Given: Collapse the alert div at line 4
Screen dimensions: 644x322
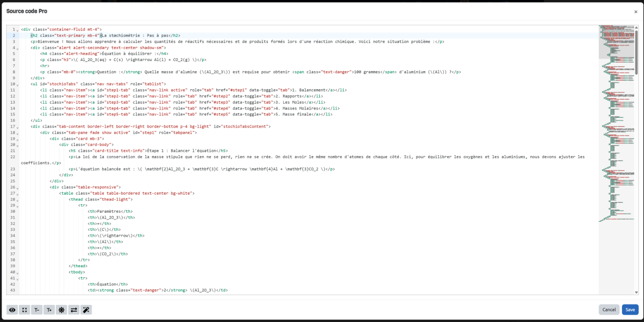Looking at the screenshot, I should pyautogui.click(x=17, y=48).
